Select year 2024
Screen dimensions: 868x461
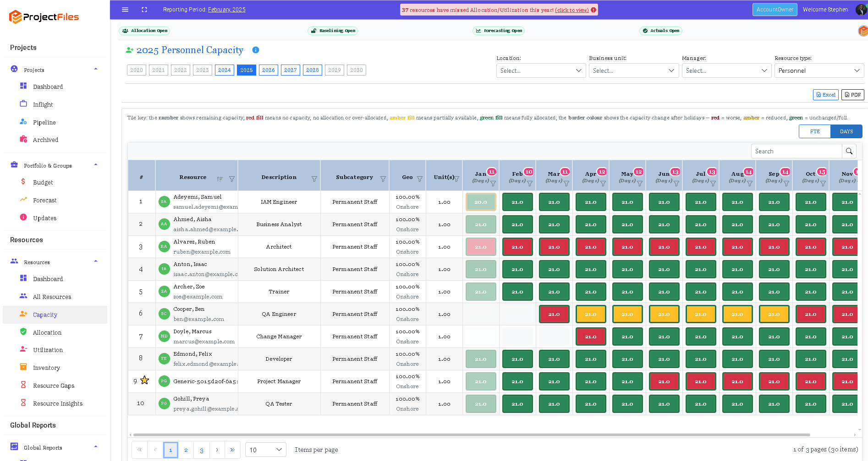[225, 70]
